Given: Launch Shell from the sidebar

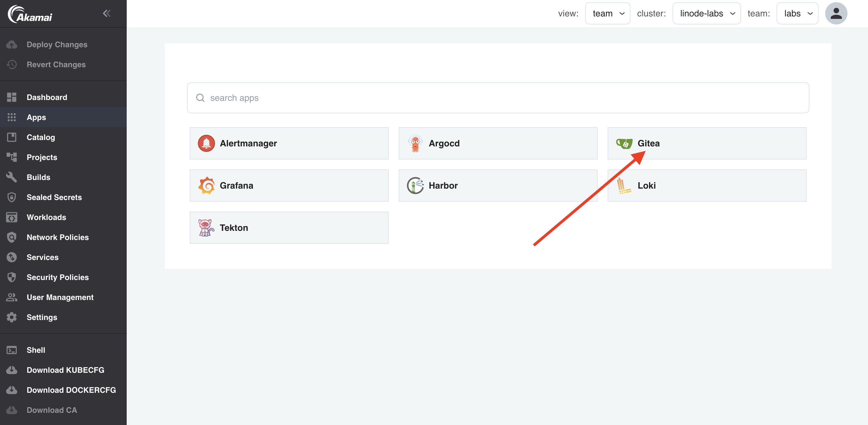Looking at the screenshot, I should (63, 350).
